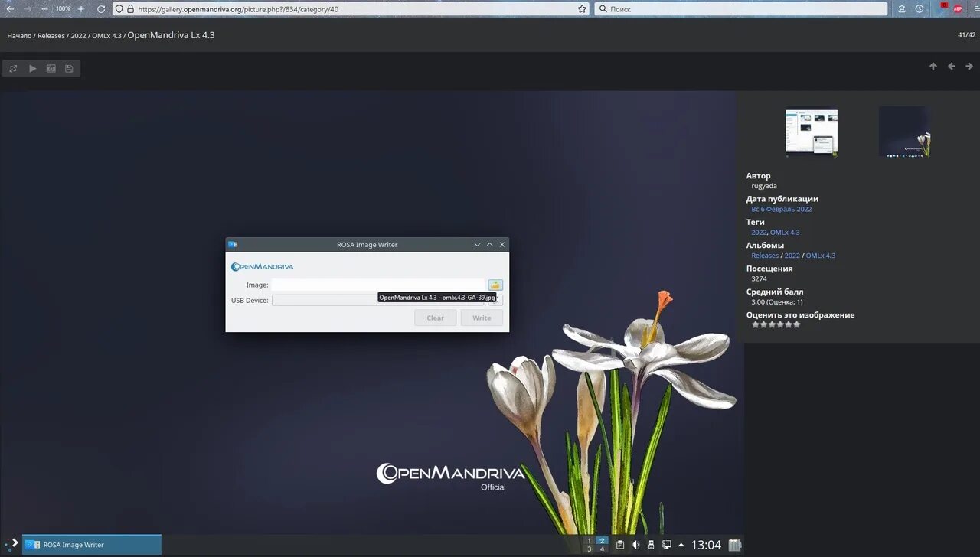
Task: Open the next picture thumbnail with flower
Action: coord(904,132)
